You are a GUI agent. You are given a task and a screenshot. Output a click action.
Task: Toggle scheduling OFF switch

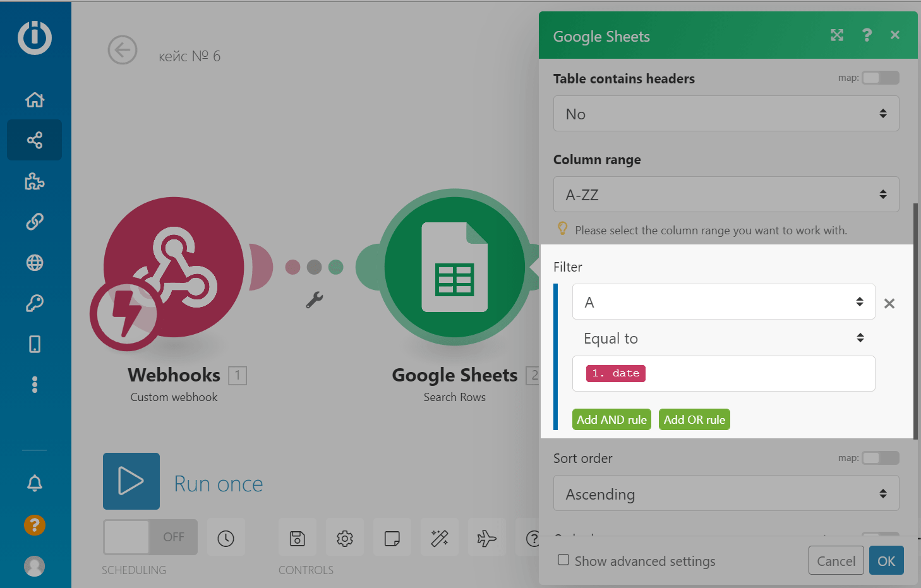pyautogui.click(x=150, y=537)
